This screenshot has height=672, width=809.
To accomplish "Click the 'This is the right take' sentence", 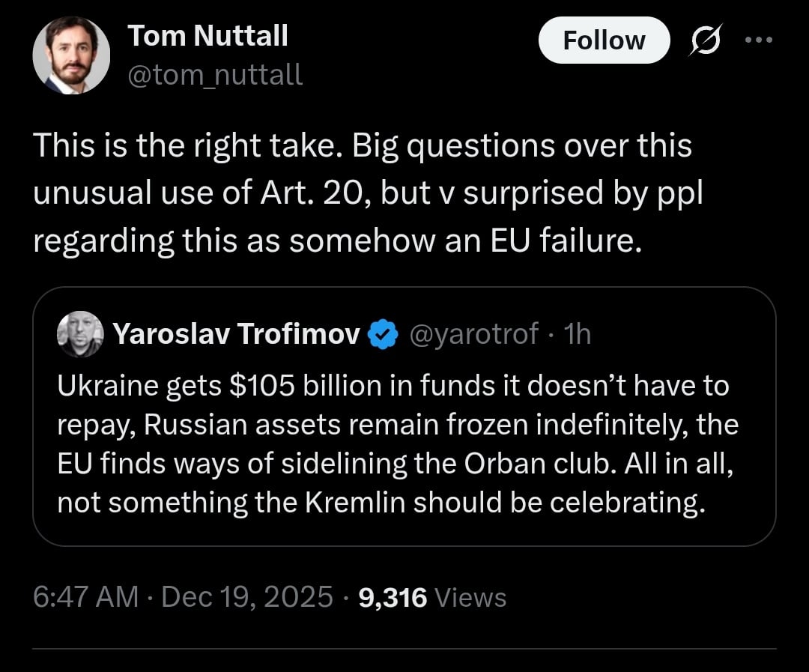I will click(187, 146).
